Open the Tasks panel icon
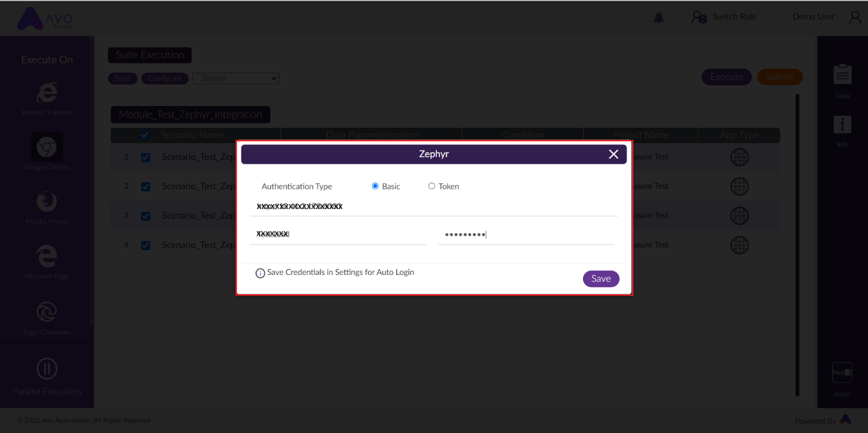This screenshot has width=868, height=433. click(843, 74)
